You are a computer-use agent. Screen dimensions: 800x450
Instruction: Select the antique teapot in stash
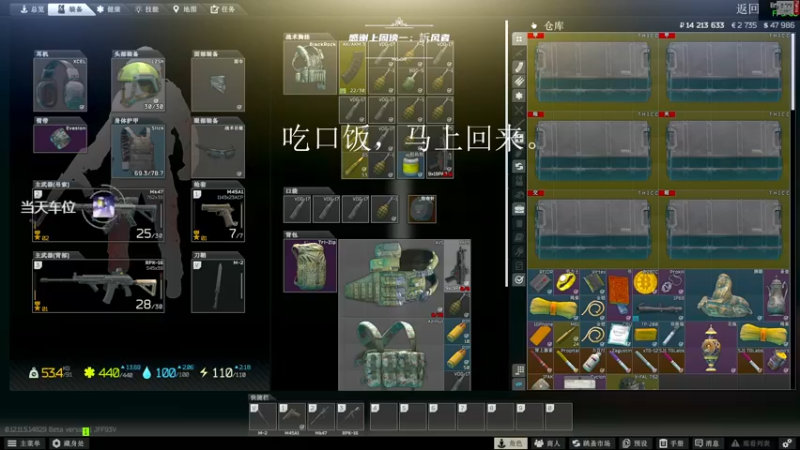click(x=777, y=295)
